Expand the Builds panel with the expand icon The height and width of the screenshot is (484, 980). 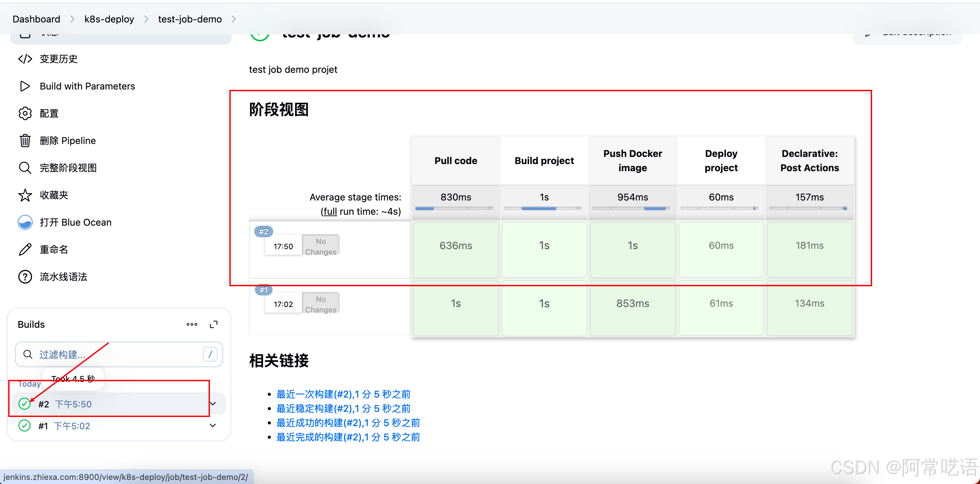click(214, 324)
